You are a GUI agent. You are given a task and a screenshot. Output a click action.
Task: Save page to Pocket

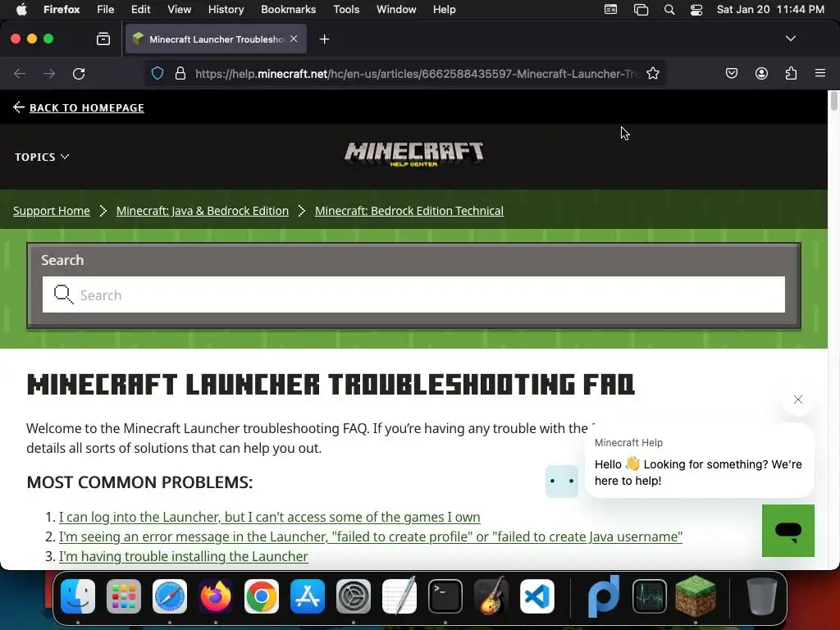tap(731, 73)
